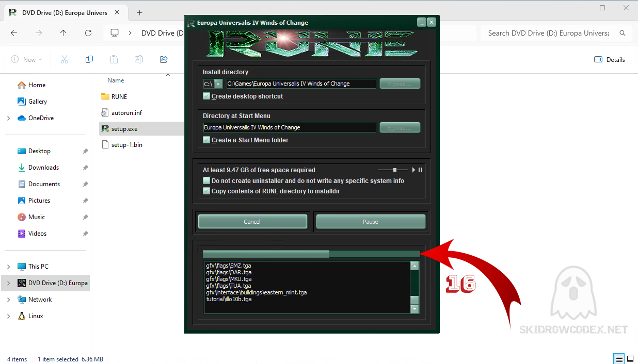
Task: Expand OneDrive tree node
Action: click(8, 118)
